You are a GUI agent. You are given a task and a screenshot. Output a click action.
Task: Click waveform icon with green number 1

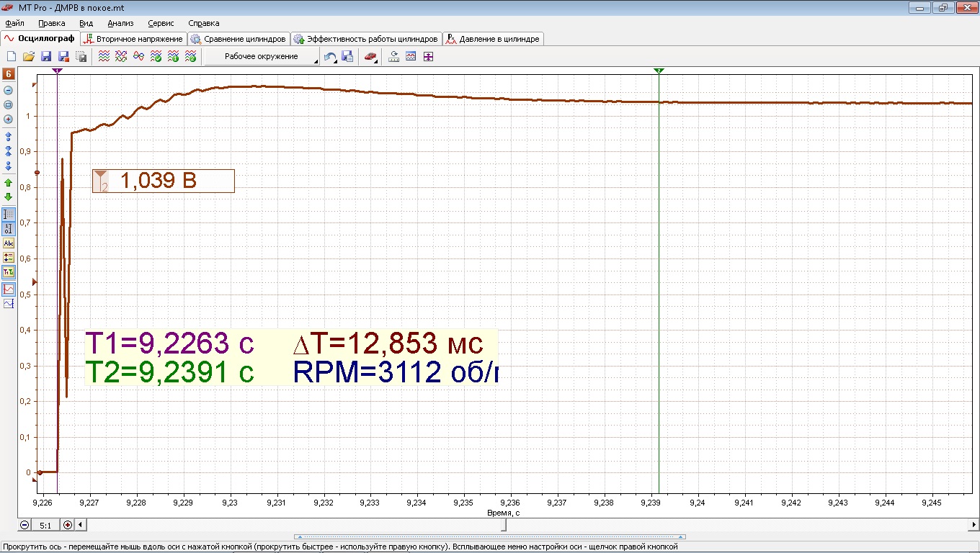click(x=173, y=56)
